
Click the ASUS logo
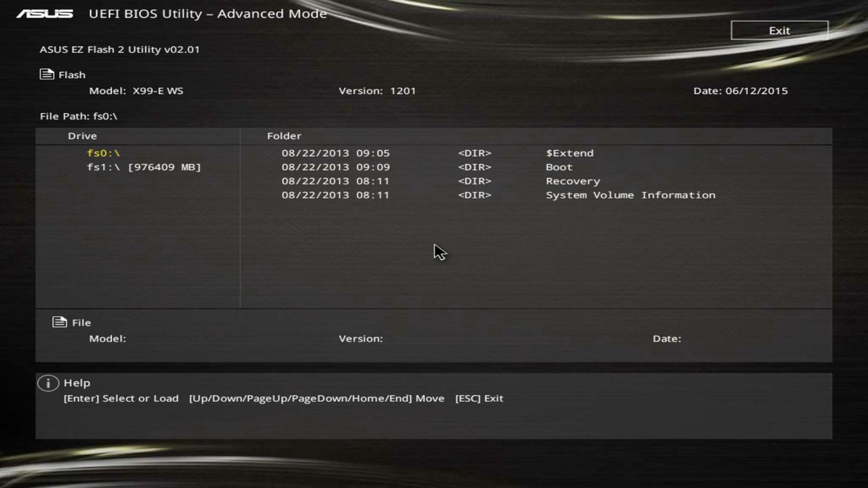click(45, 14)
